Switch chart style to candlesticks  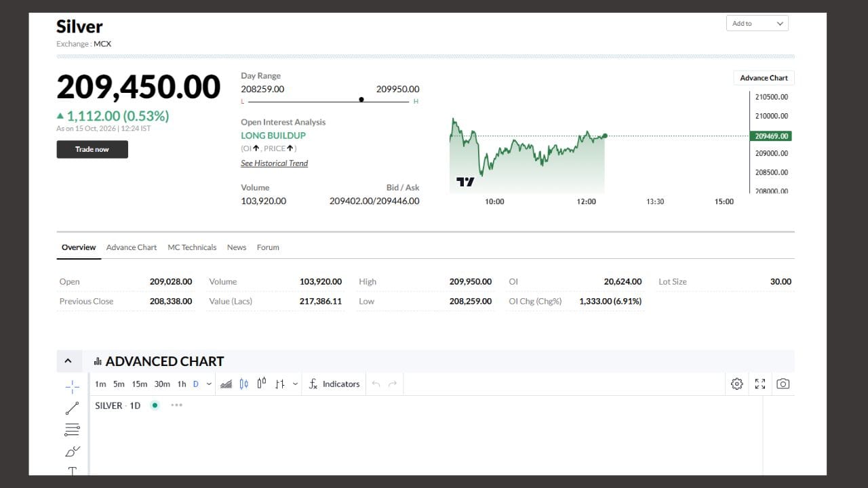pos(244,384)
